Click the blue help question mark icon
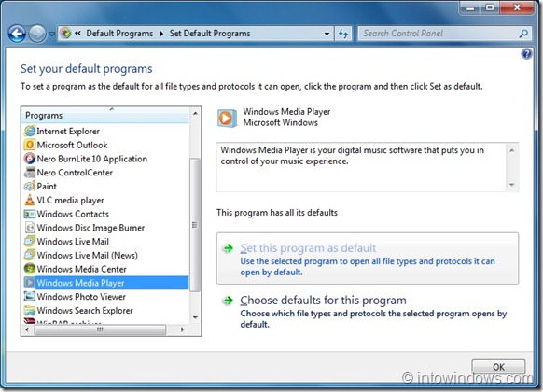Screen dimensions: 543x392 [x=526, y=54]
